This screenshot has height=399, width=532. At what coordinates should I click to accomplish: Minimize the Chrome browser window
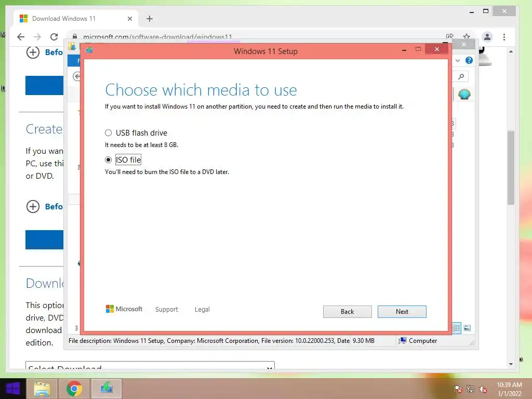(472, 12)
